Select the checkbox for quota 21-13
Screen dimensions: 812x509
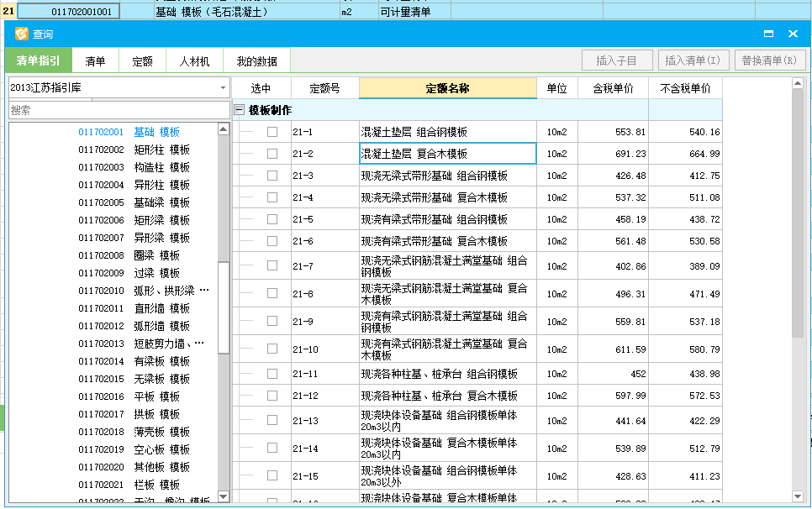click(272, 420)
